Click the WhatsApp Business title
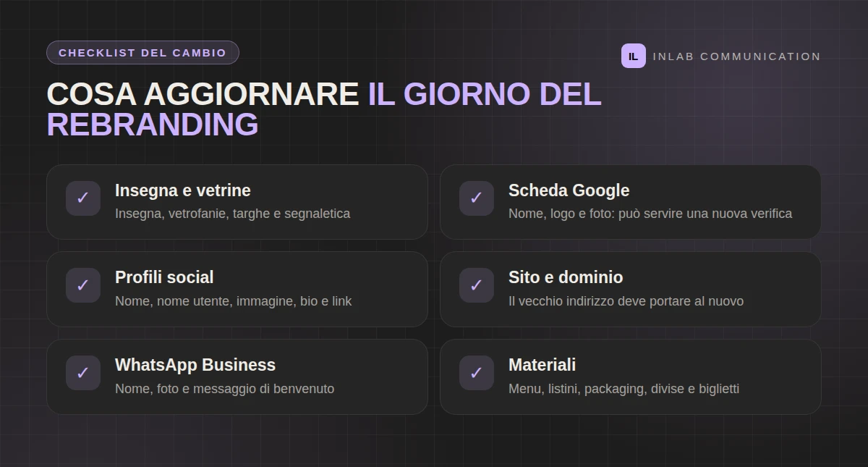This screenshot has width=868, height=467. pyautogui.click(x=195, y=365)
